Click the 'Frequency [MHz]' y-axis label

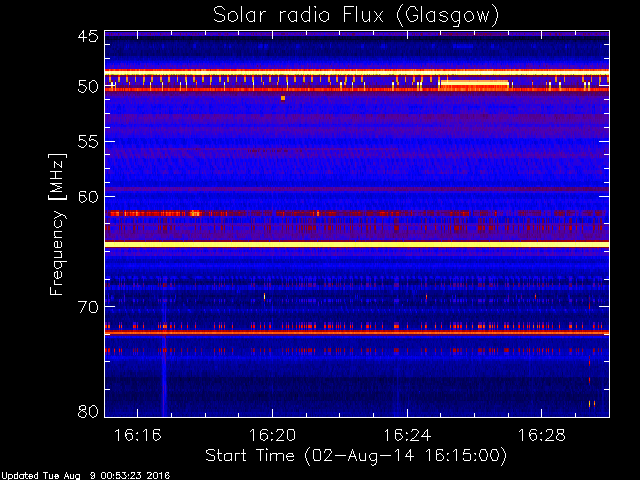pos(57,224)
